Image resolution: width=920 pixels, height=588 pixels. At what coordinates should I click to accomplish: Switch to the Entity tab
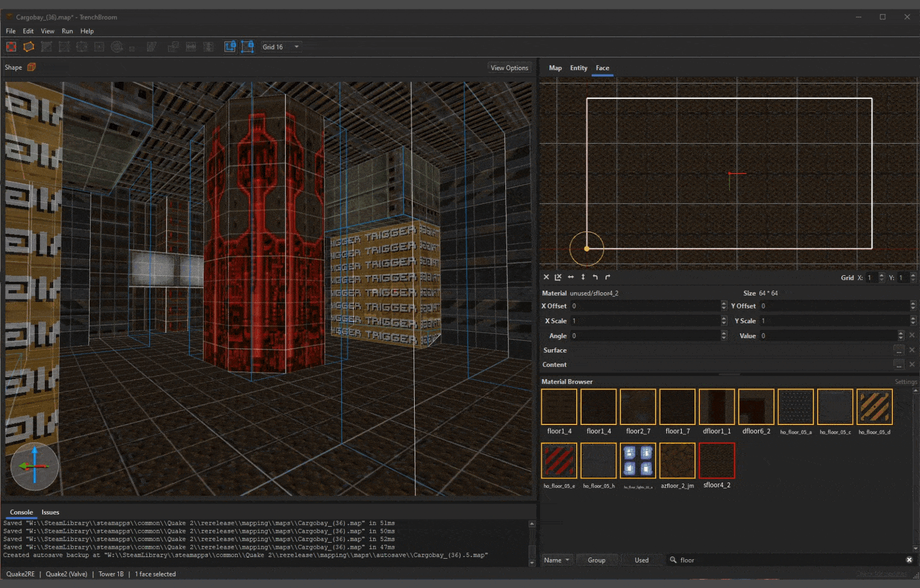[x=579, y=68]
